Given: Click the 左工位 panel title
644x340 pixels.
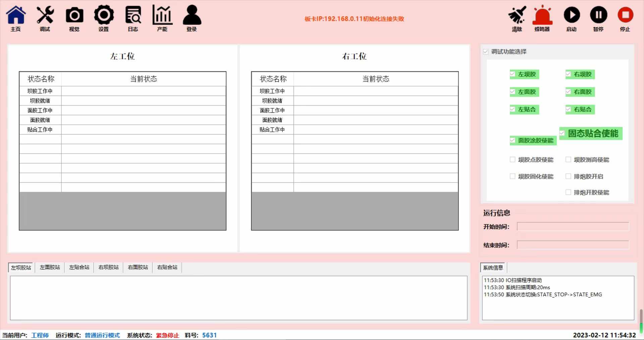Looking at the screenshot, I should (x=122, y=56).
